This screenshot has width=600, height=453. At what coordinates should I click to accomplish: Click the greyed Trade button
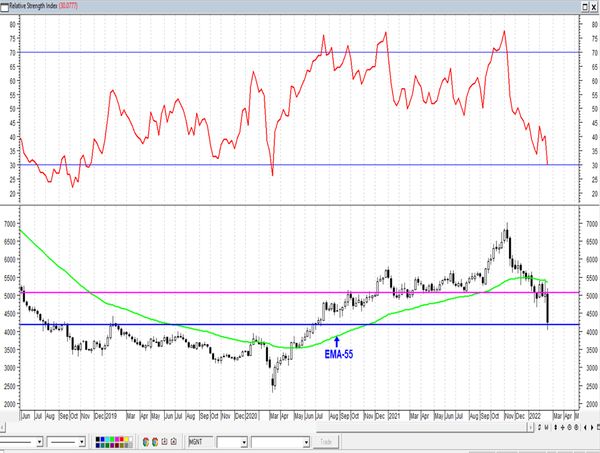pyautogui.click(x=326, y=442)
